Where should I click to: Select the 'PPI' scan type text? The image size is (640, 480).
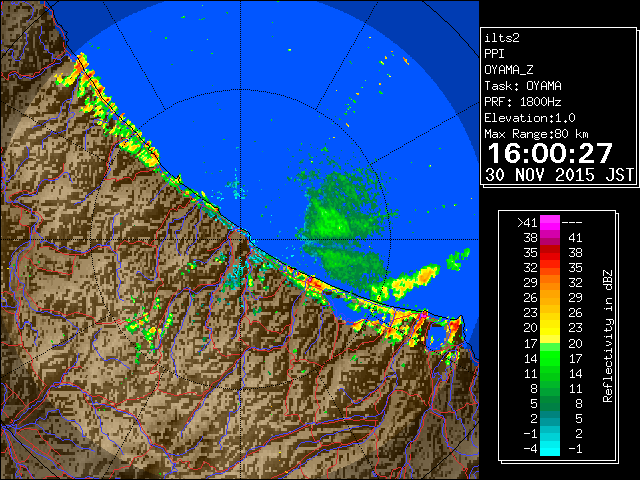click(x=494, y=54)
